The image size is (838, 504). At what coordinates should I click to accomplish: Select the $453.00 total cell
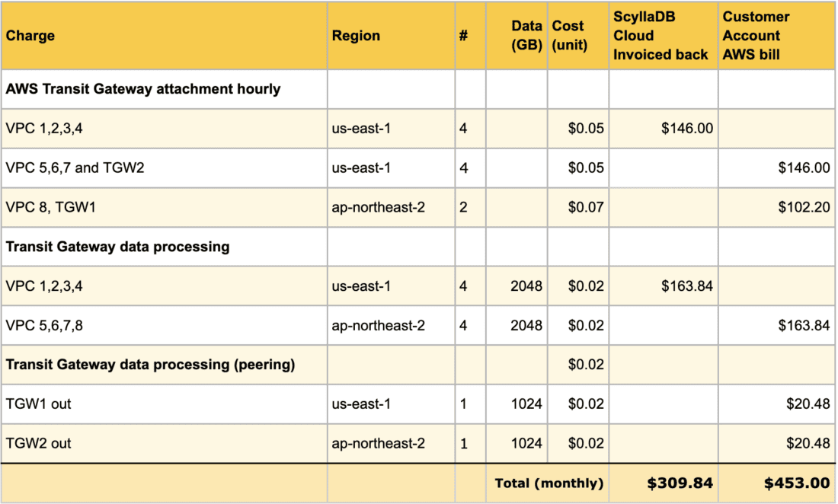pyautogui.click(x=777, y=483)
